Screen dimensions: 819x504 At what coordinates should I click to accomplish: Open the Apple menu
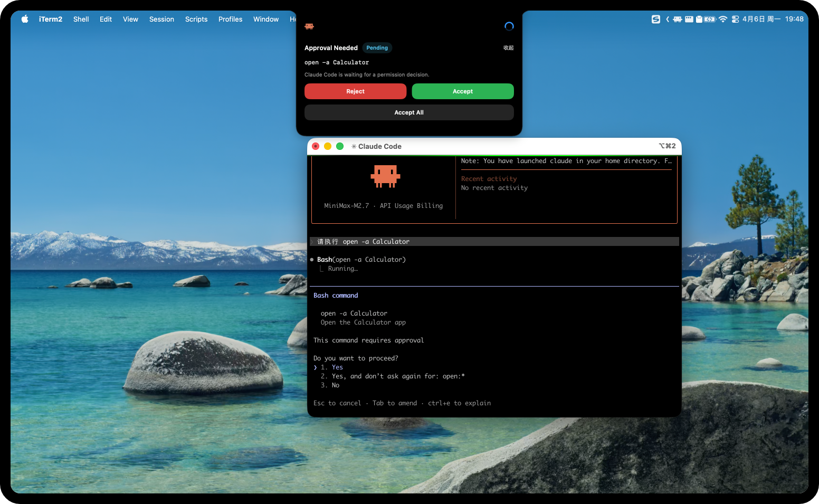tap(25, 19)
